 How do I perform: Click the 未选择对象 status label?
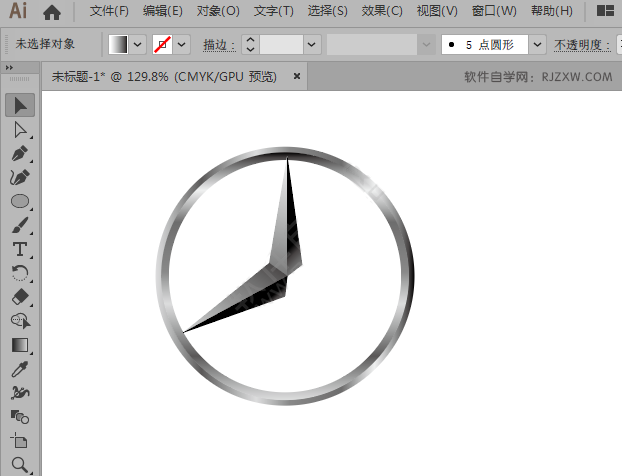45,44
